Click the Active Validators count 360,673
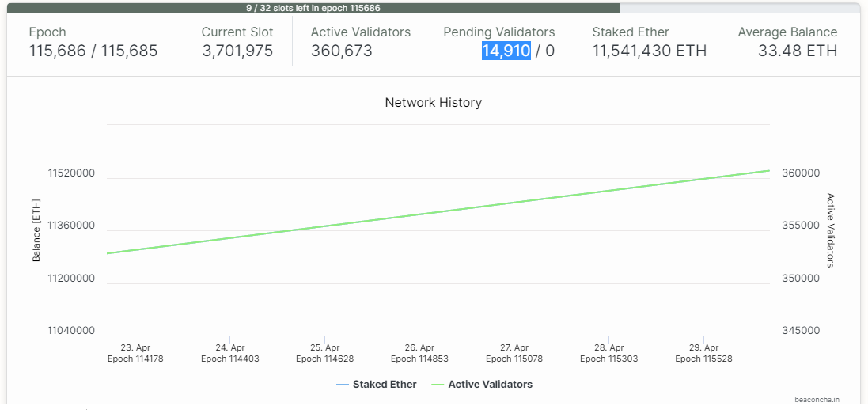The height and width of the screenshot is (410, 868). tap(342, 51)
